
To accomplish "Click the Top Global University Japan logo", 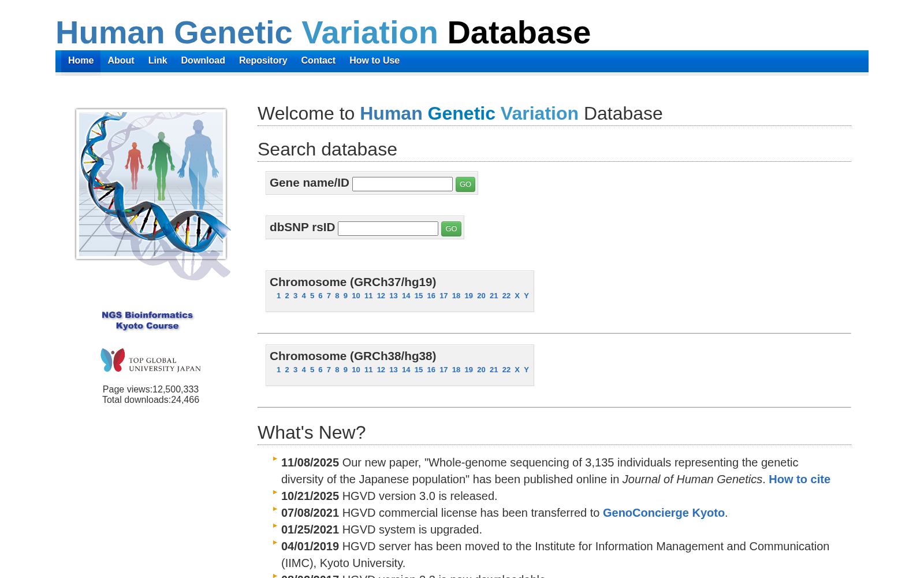I will point(151,360).
